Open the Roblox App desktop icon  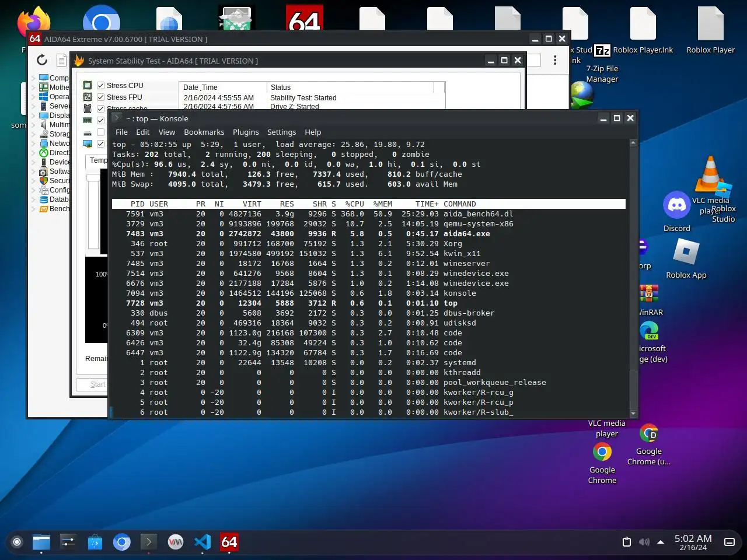pos(686,252)
